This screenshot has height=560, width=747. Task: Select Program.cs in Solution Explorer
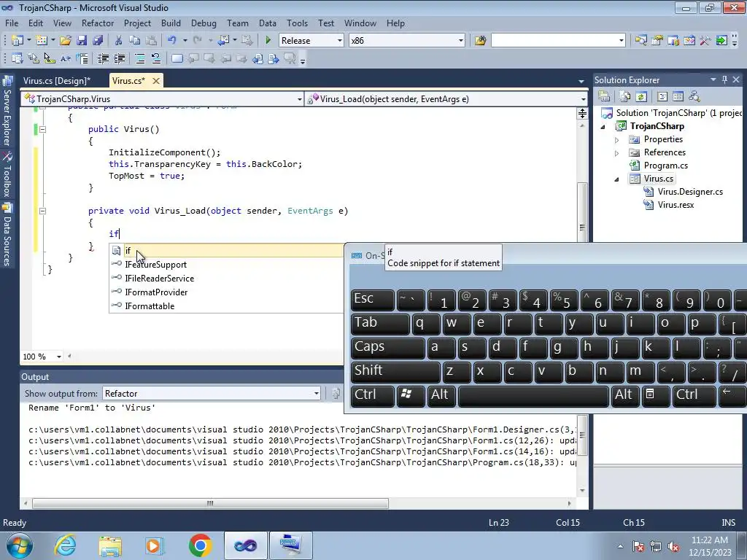click(665, 166)
